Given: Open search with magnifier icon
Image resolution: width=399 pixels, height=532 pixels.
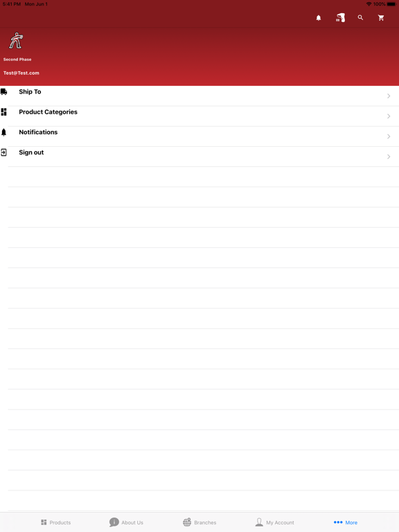Looking at the screenshot, I should [x=360, y=17].
